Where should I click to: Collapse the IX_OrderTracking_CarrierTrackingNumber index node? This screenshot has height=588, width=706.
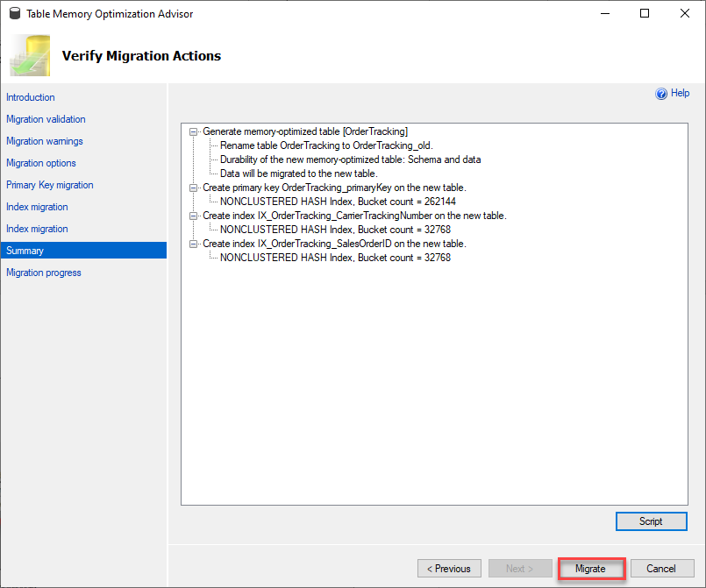tap(194, 216)
